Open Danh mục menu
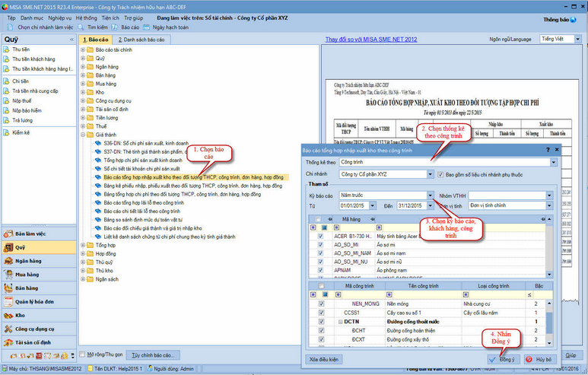 (x=32, y=18)
